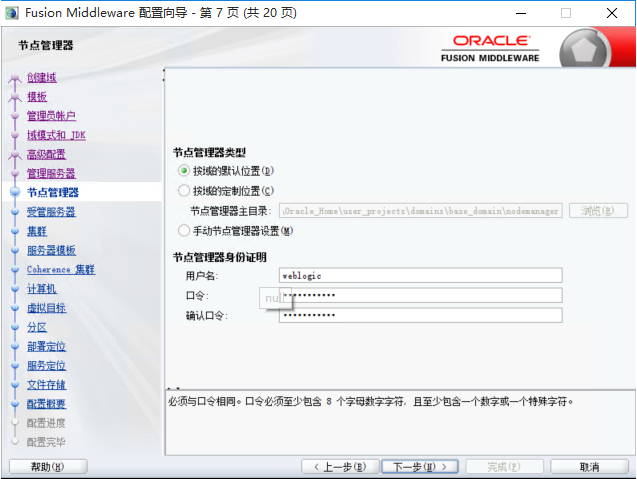
Task: Proceed with 下一步 button
Action: click(x=420, y=467)
